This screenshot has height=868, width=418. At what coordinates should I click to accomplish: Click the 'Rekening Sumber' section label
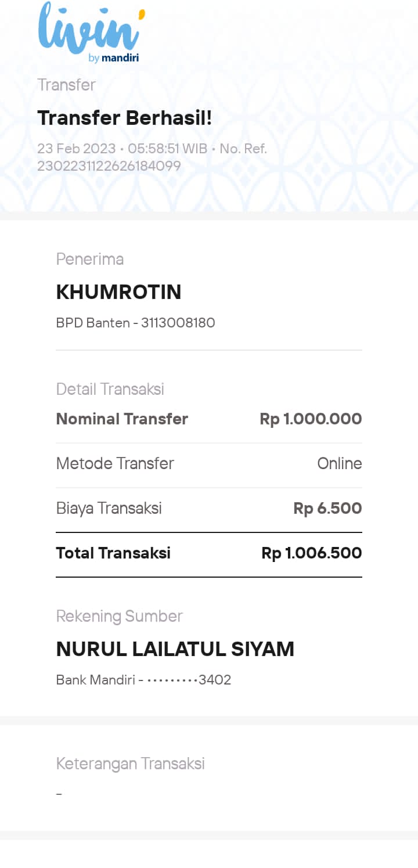pos(119,616)
